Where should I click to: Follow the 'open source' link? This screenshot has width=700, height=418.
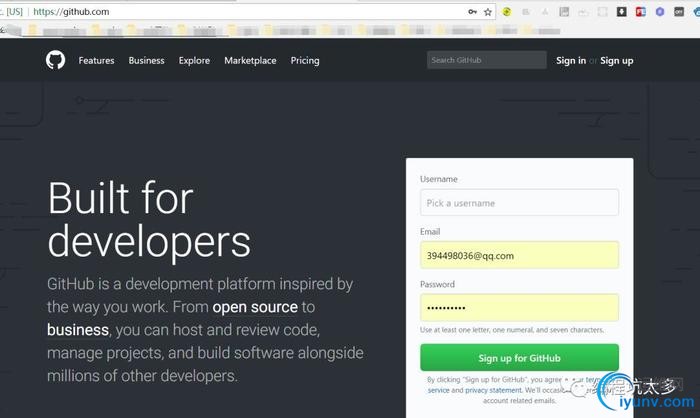(255, 307)
